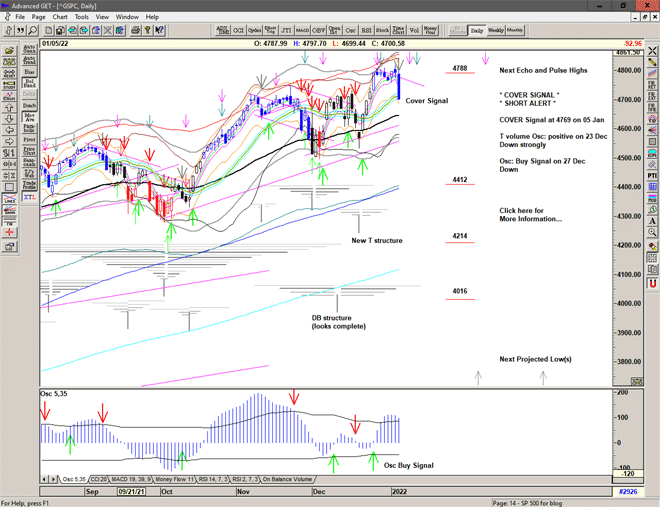Image resolution: width=660 pixels, height=507 pixels.
Task: Open the Chart menu
Action: click(x=60, y=17)
